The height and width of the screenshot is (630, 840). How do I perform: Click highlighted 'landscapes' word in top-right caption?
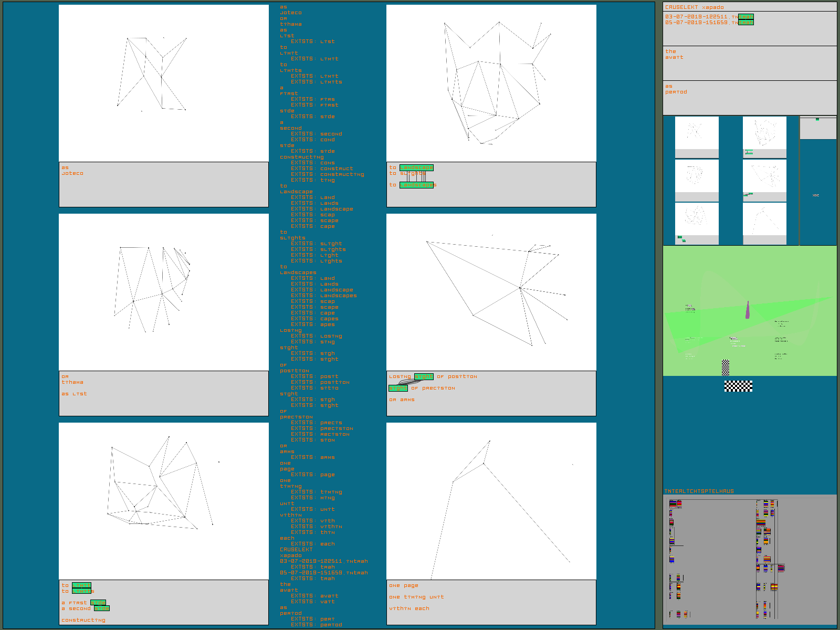[x=418, y=185]
